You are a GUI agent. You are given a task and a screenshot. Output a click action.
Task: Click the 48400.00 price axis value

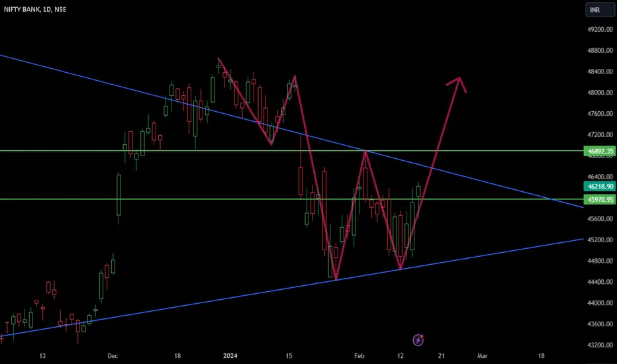click(x=600, y=71)
